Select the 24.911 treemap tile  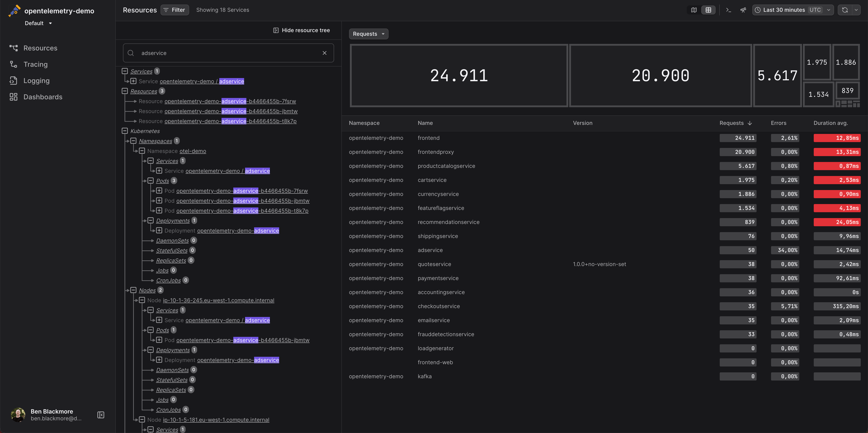tap(459, 76)
